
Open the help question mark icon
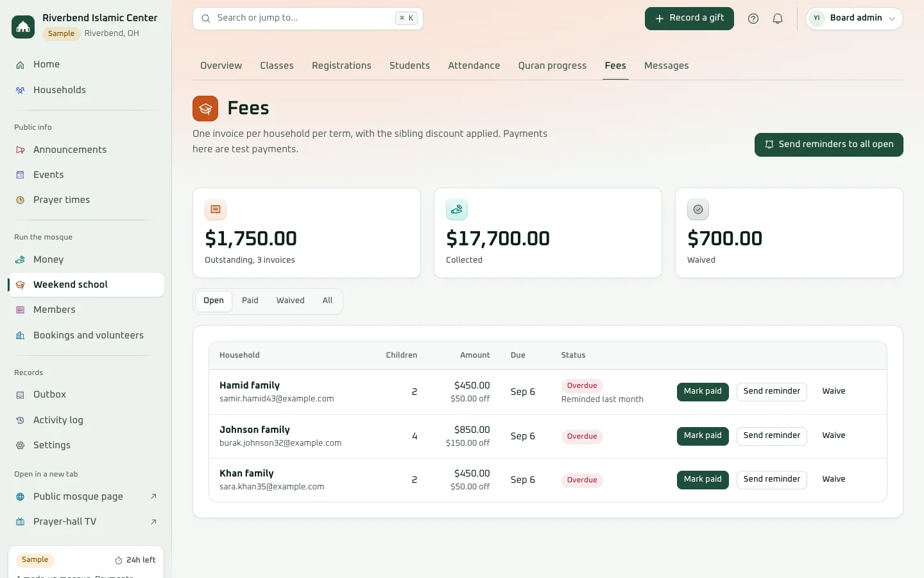coord(753,19)
